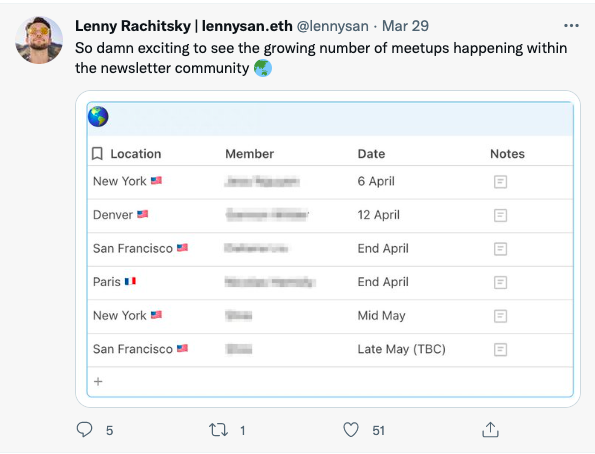Open notes icon for San Francisco End April

[x=500, y=249]
